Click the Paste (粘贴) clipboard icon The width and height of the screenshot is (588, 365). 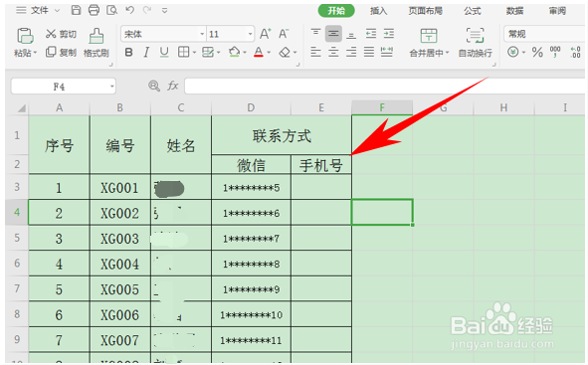[25, 36]
